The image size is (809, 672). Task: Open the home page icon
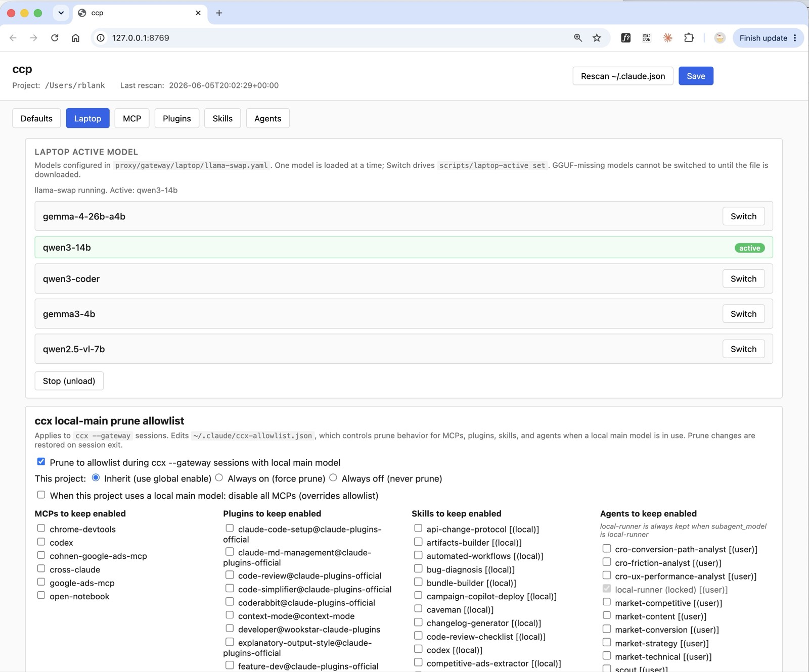(x=75, y=38)
